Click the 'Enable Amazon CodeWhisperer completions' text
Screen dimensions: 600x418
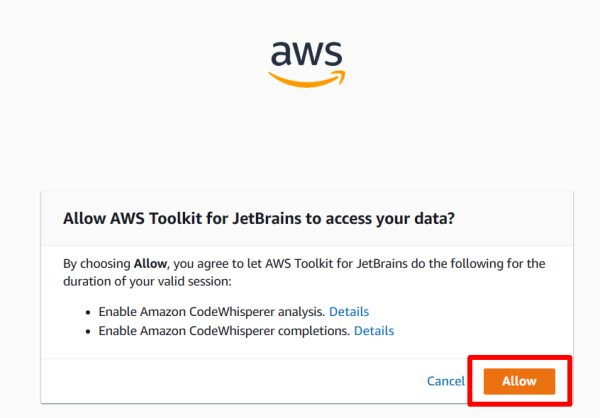224,330
